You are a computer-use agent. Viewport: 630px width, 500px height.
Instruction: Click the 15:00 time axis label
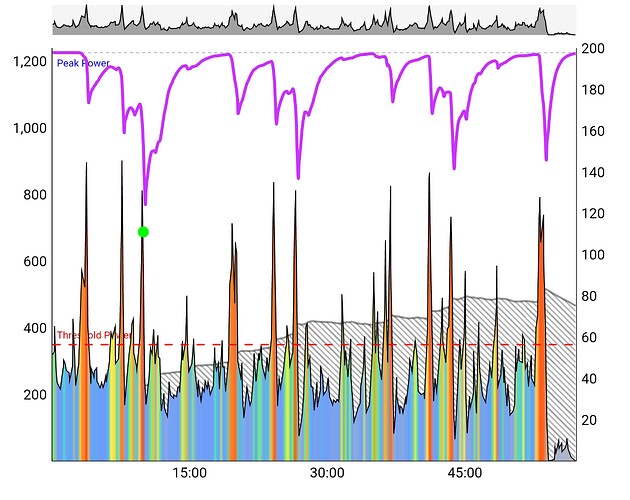190,473
